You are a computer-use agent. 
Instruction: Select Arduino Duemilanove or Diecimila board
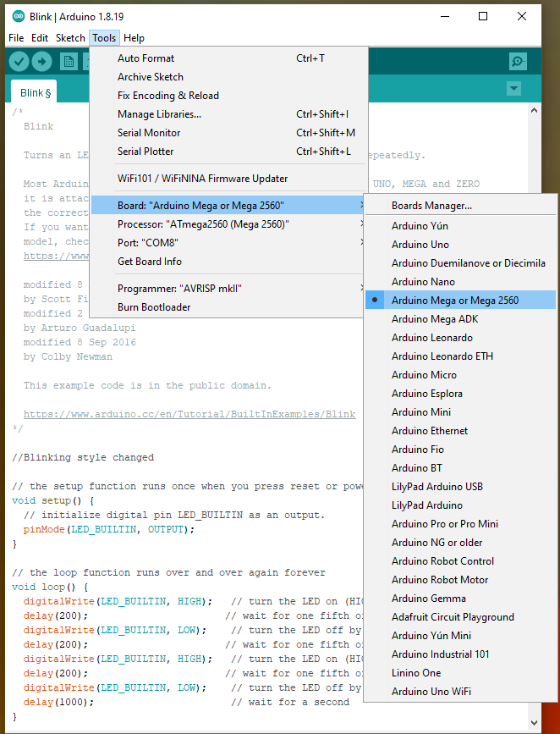pos(460,263)
